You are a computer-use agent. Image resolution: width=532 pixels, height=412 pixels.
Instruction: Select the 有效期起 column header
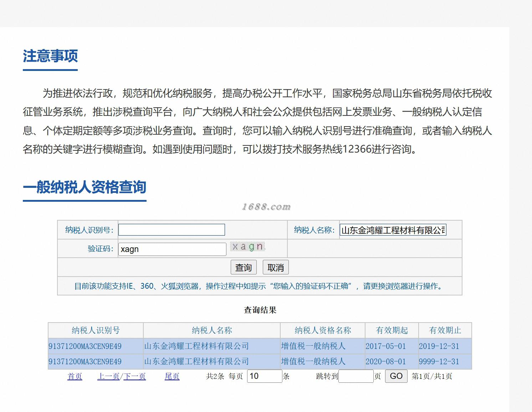[x=392, y=330]
